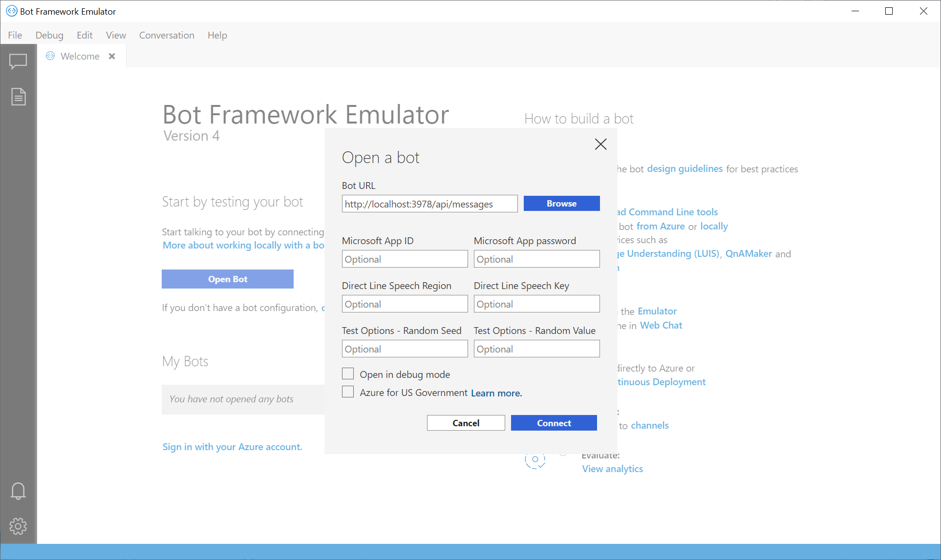The width and height of the screenshot is (941, 560).
Task: Open the File menu
Action: click(x=15, y=35)
